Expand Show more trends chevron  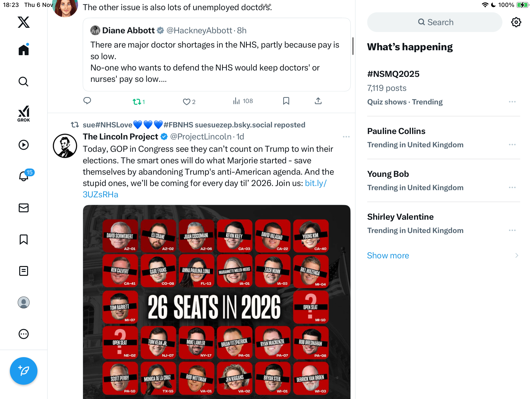pyautogui.click(x=517, y=255)
